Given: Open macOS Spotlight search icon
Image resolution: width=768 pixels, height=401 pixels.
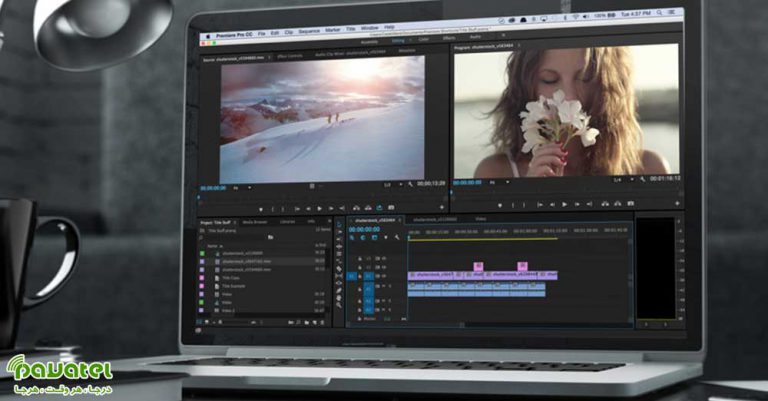Looking at the screenshot, I should 660,13.
